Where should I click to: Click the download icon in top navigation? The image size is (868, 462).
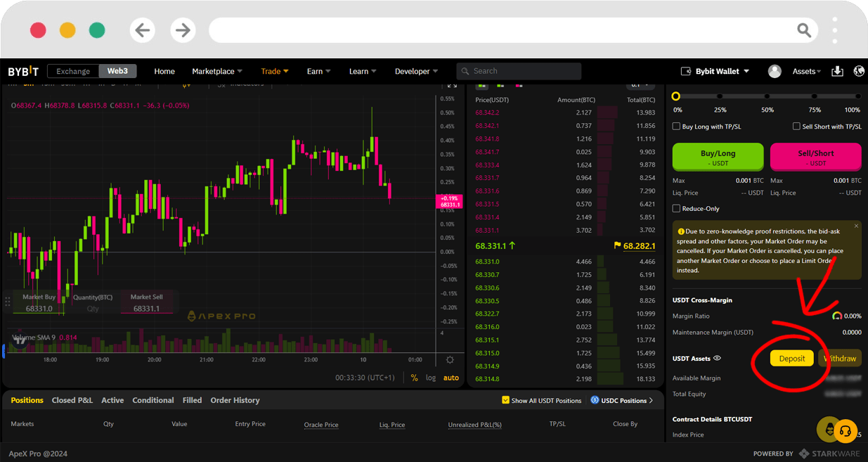pos(837,71)
